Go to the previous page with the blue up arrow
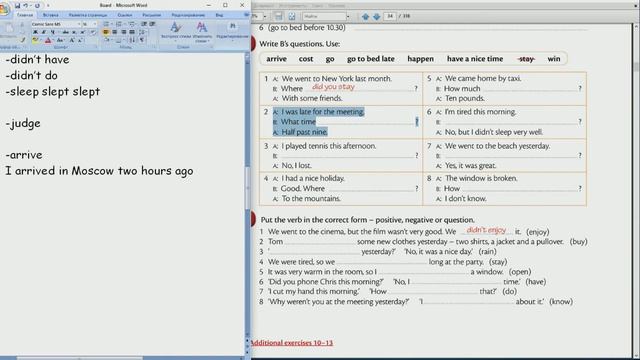640x360 pixels. click(x=365, y=16)
